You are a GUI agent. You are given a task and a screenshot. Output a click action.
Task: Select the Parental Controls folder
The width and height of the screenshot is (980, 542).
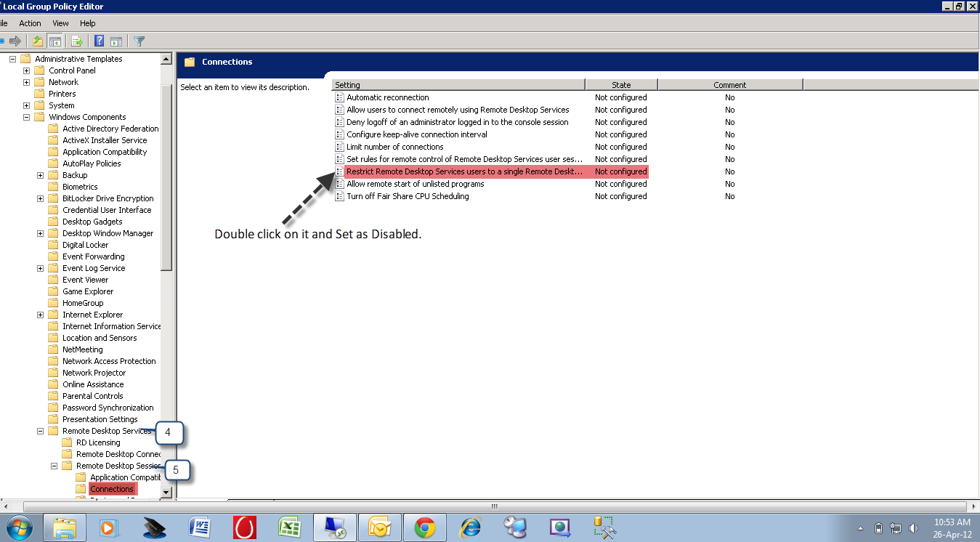pyautogui.click(x=93, y=396)
